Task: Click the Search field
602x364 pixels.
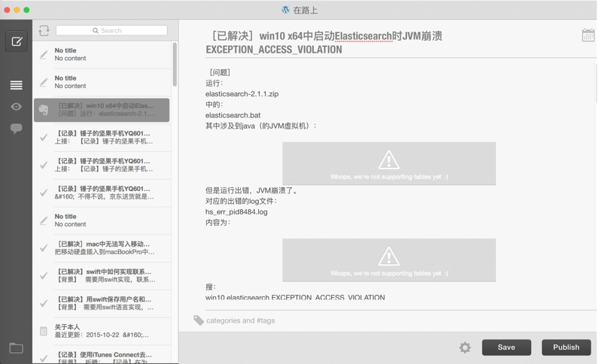Action: point(111,31)
